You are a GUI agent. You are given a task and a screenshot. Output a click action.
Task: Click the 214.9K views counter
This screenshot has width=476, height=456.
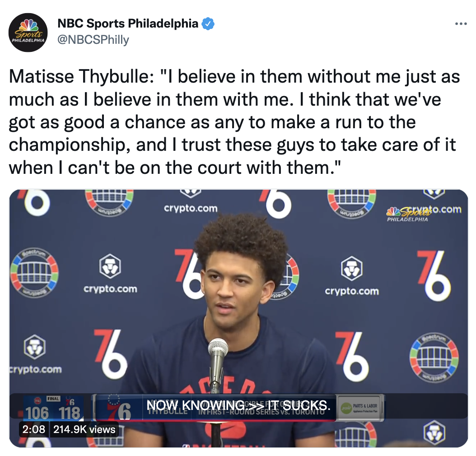(x=84, y=429)
